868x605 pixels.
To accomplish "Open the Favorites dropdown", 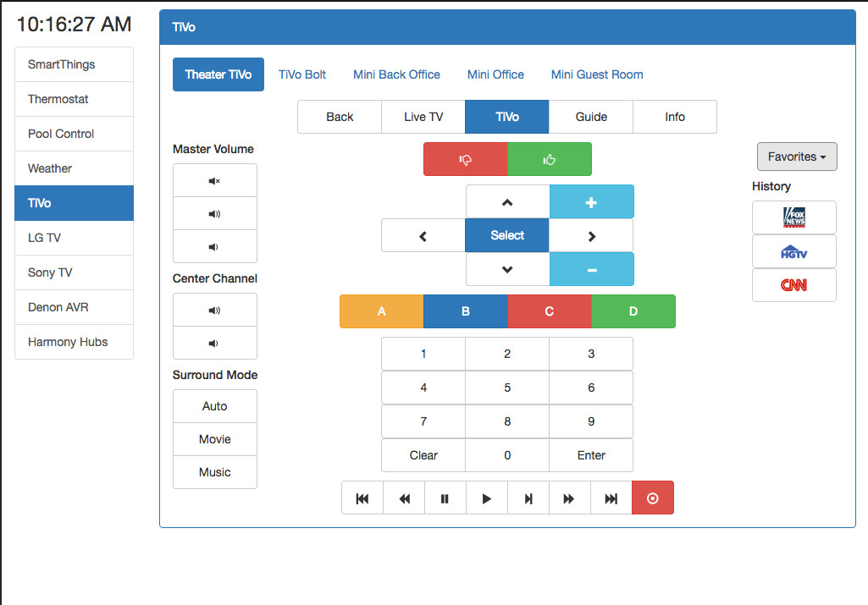I will pos(797,157).
